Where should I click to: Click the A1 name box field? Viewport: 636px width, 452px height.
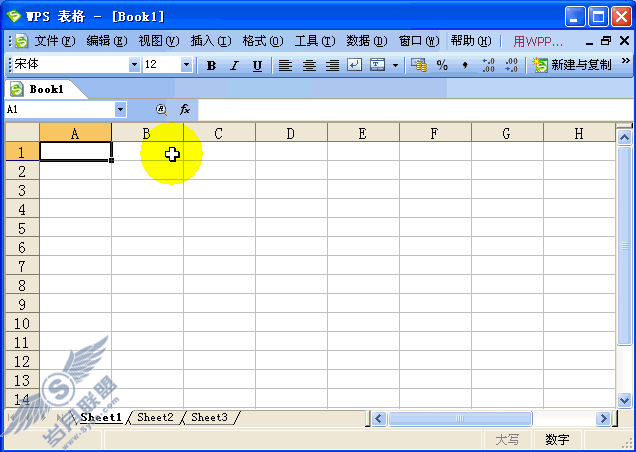(x=60, y=110)
